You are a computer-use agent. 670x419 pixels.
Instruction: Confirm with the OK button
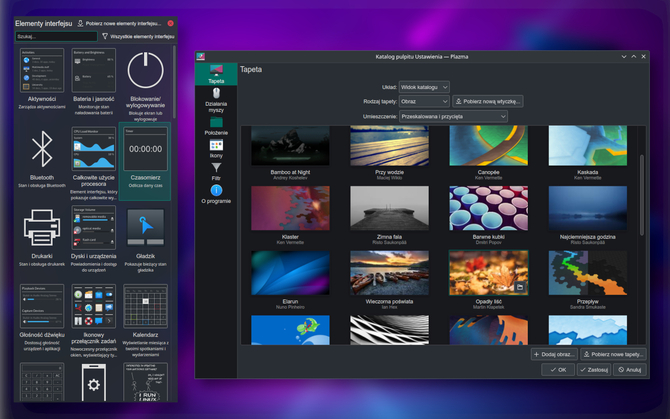pyautogui.click(x=558, y=369)
